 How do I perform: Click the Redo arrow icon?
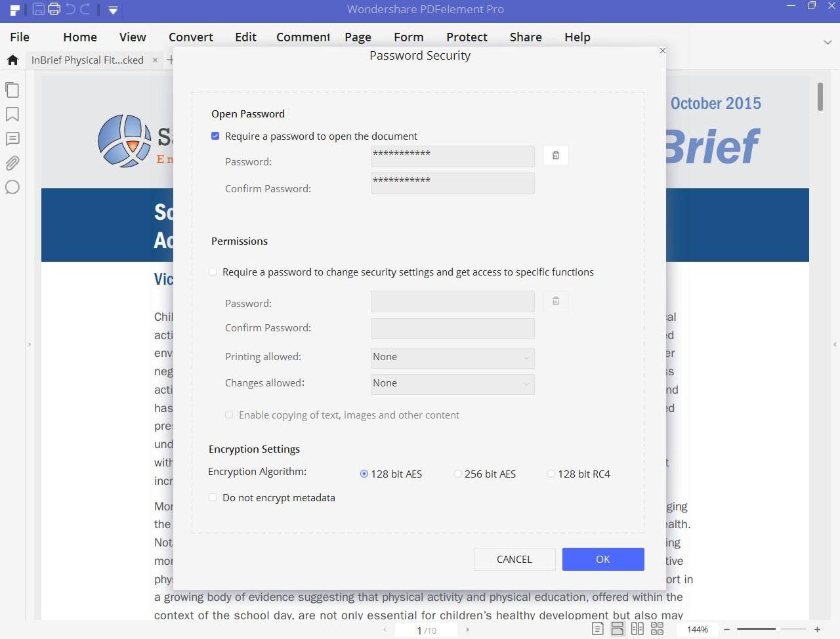[85, 9]
